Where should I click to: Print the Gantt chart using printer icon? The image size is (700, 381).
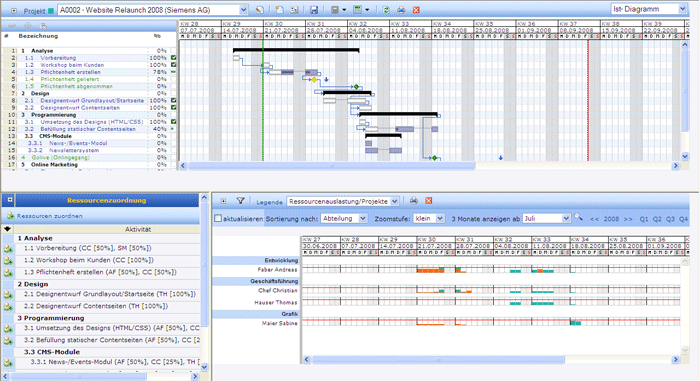click(x=401, y=10)
